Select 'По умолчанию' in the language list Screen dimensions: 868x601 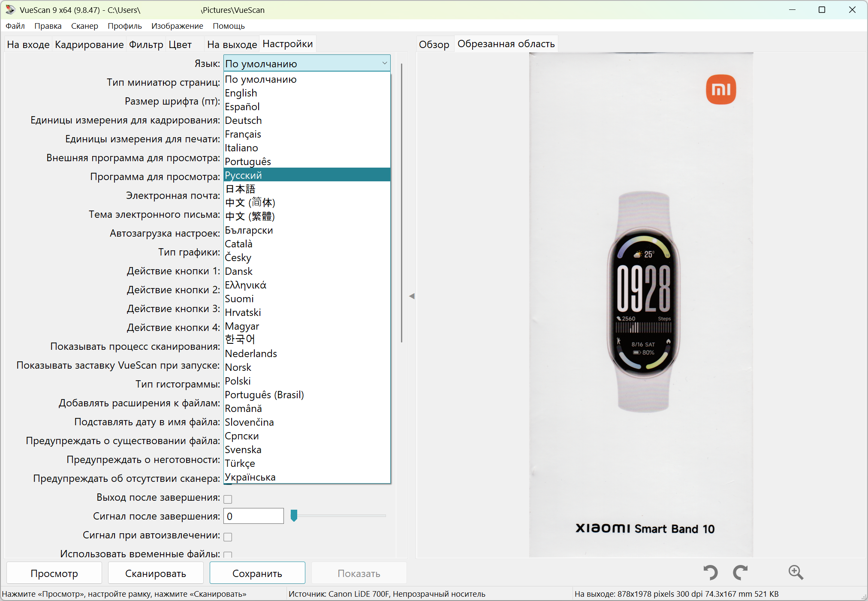[x=307, y=79]
